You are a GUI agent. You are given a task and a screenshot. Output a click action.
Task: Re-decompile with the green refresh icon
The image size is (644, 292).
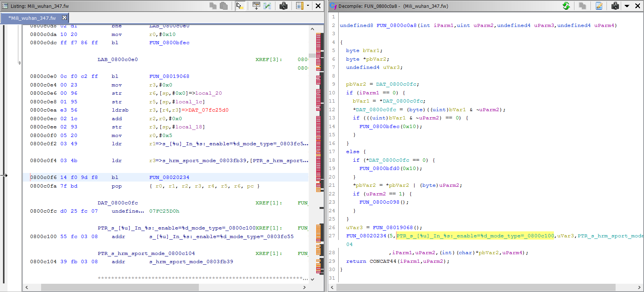(566, 6)
